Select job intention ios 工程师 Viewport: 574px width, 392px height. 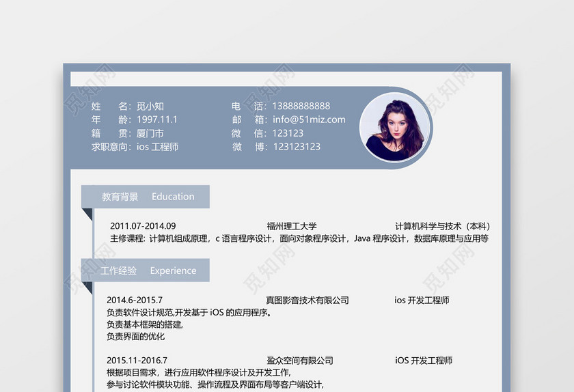click(x=157, y=147)
